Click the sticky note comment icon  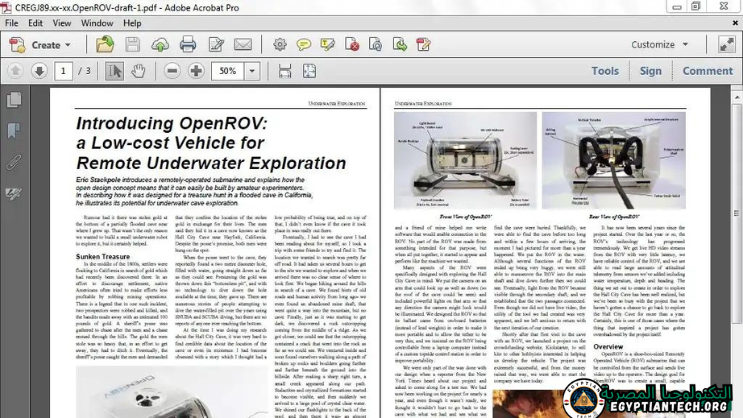tap(303, 45)
